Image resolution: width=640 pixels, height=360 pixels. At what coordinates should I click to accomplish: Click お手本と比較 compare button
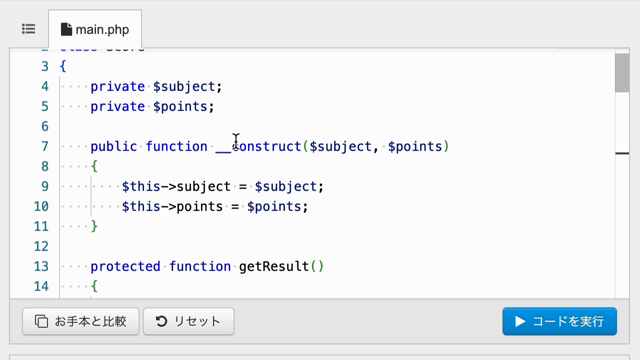81,322
